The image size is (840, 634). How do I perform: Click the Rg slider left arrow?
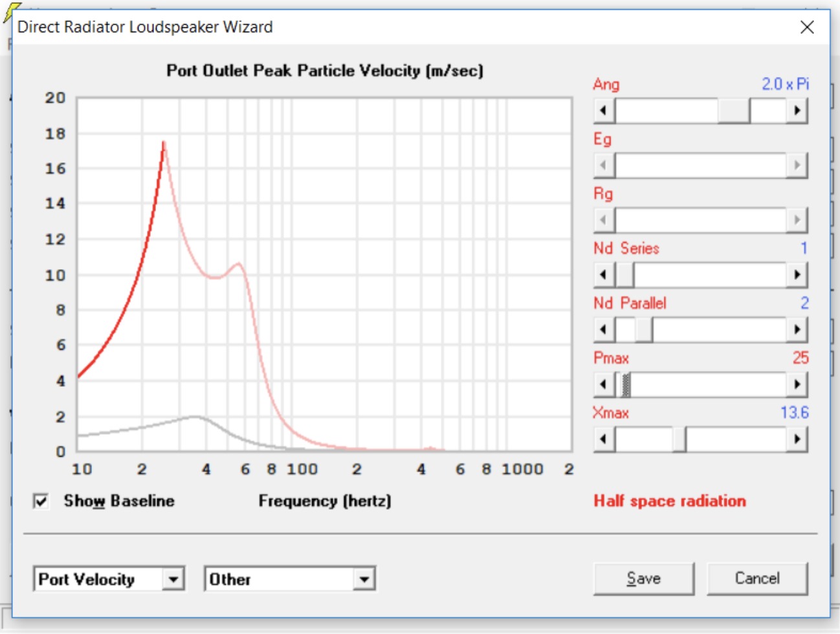tap(604, 221)
